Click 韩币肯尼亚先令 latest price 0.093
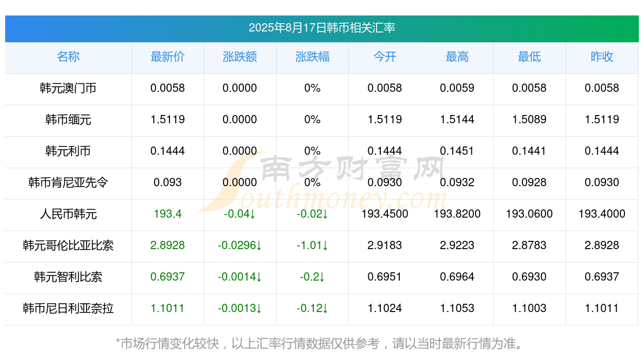 (x=167, y=183)
